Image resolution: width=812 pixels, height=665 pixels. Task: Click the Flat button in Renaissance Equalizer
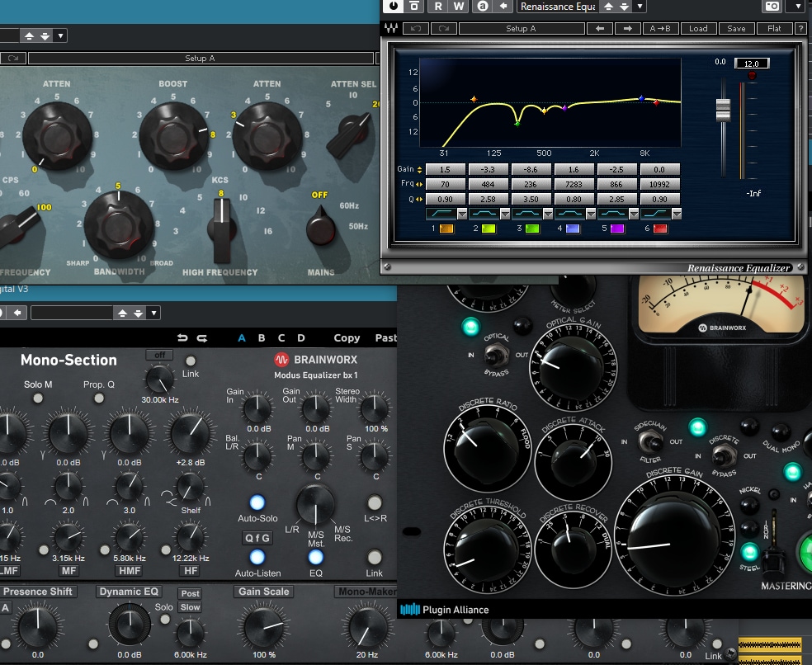[x=774, y=29]
